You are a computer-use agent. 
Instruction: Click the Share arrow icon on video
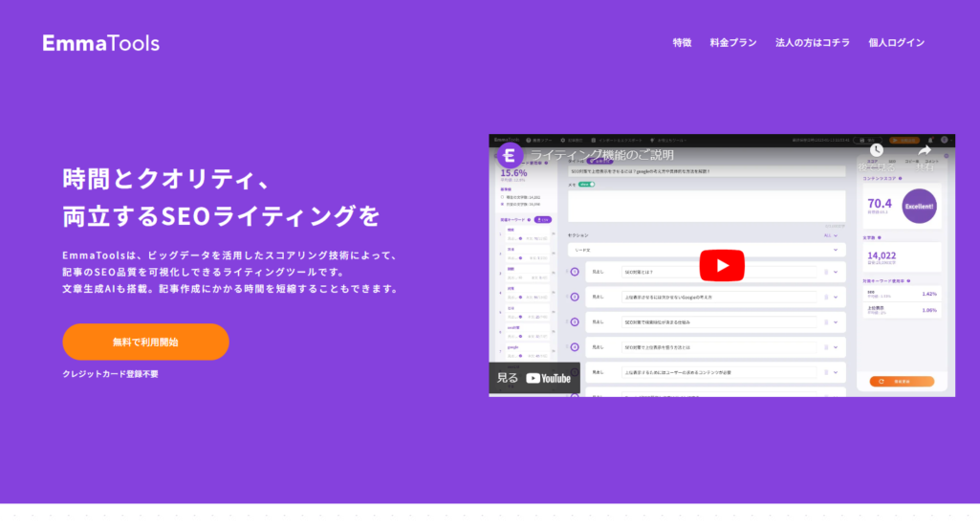coord(924,150)
